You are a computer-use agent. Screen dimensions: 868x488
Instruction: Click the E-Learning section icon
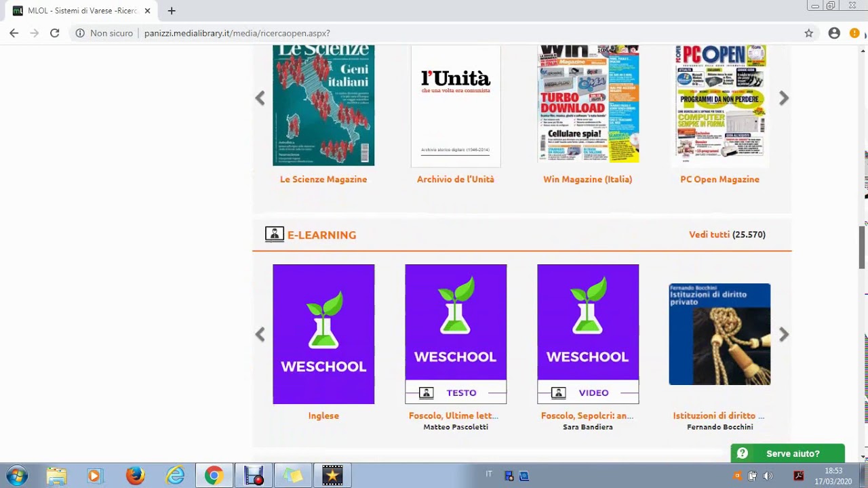coord(274,235)
